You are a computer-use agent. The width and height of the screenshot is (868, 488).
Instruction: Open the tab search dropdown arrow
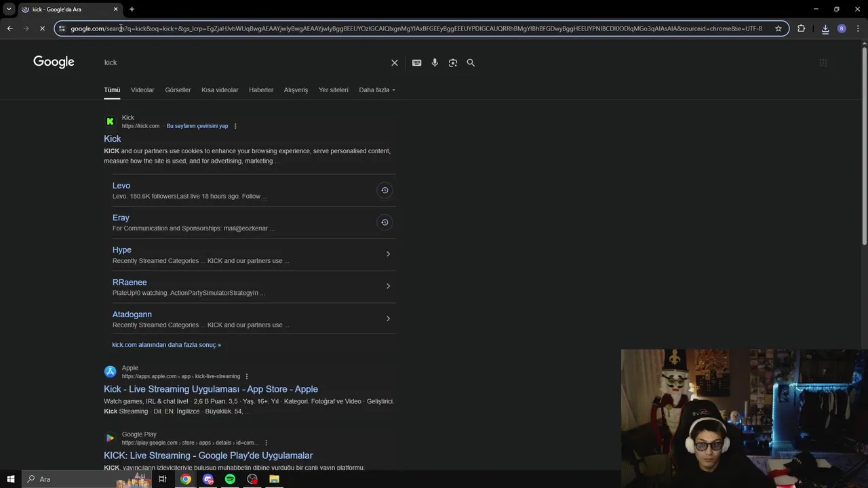pyautogui.click(x=9, y=9)
